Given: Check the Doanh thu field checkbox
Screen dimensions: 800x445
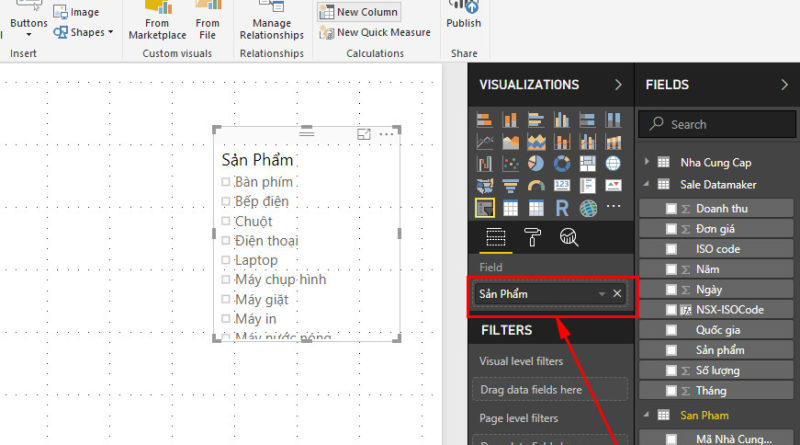Looking at the screenshot, I should click(x=672, y=208).
